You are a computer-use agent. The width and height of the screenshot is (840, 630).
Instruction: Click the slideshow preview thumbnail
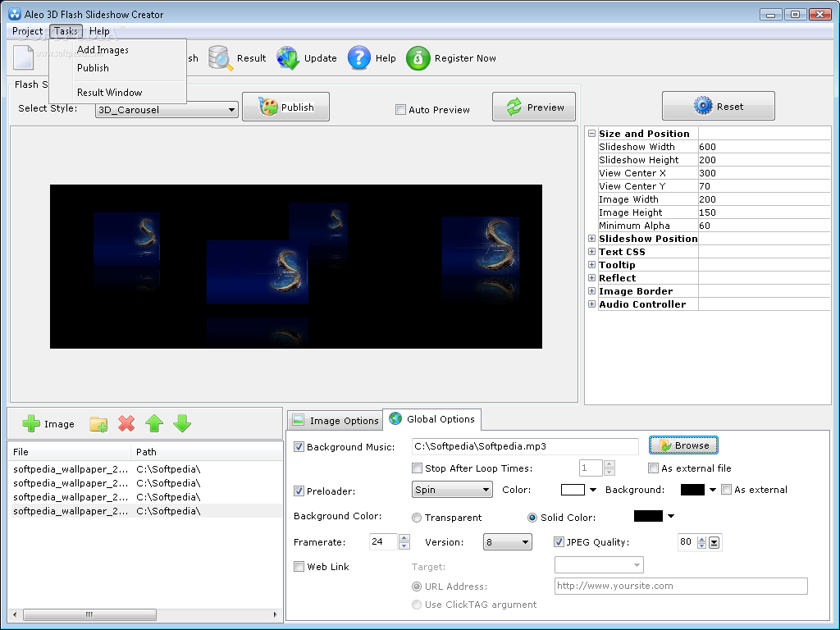(295, 267)
